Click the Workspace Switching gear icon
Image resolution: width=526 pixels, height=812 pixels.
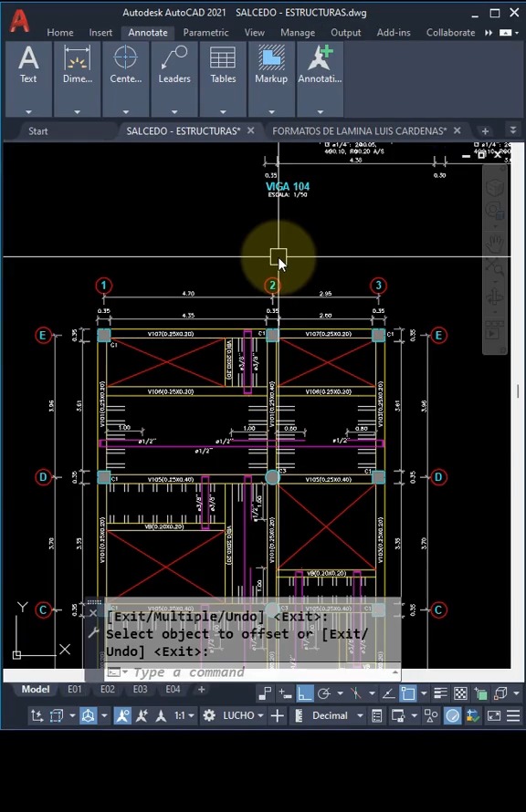tap(209, 715)
